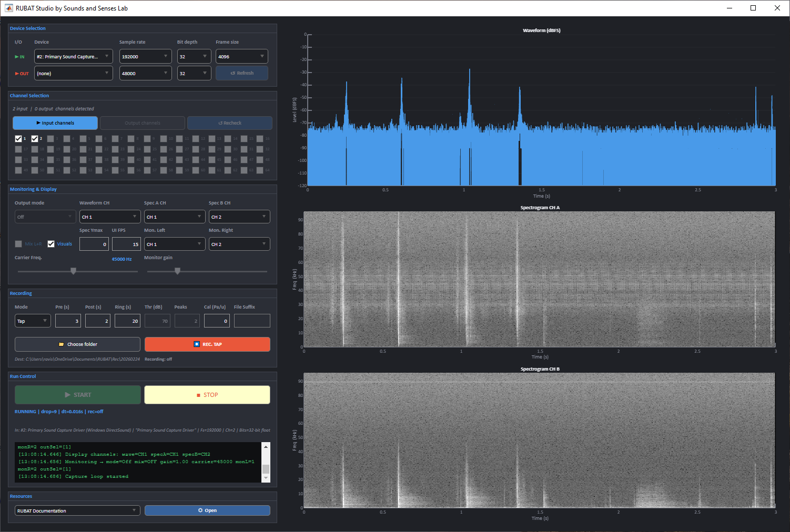Viewport: 790px width, 532px height.
Task: Switch to the Output channels tab
Action: [x=143, y=123]
